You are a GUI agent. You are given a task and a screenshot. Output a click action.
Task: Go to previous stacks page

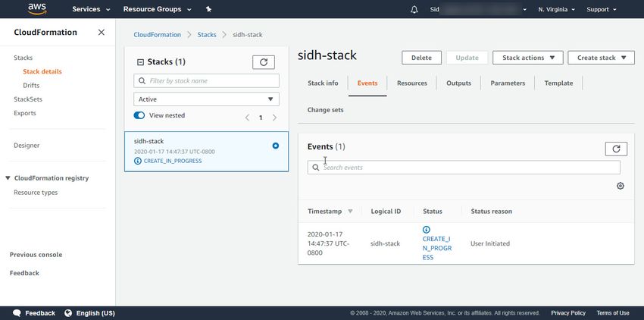click(x=247, y=118)
